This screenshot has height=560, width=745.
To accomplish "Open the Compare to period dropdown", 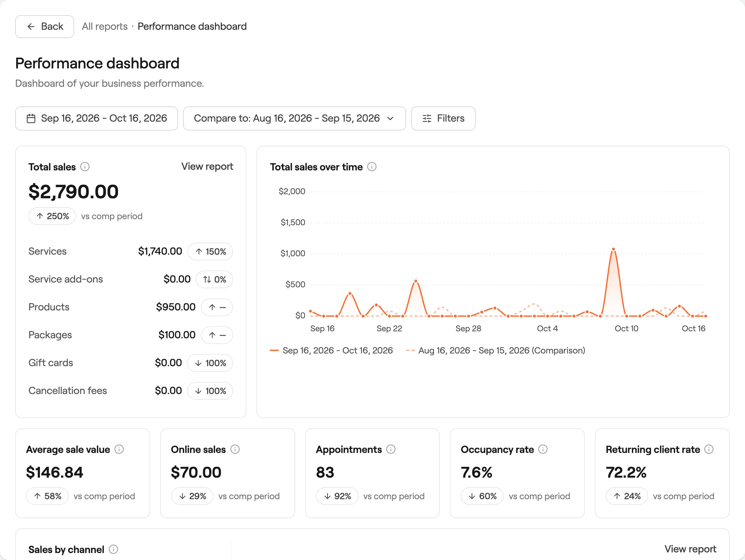I will [x=294, y=118].
